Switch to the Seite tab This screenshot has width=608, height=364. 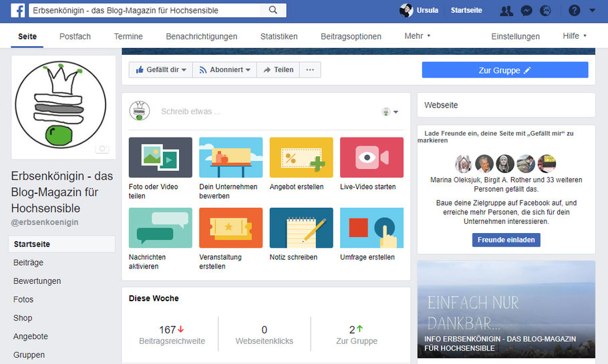click(x=27, y=37)
